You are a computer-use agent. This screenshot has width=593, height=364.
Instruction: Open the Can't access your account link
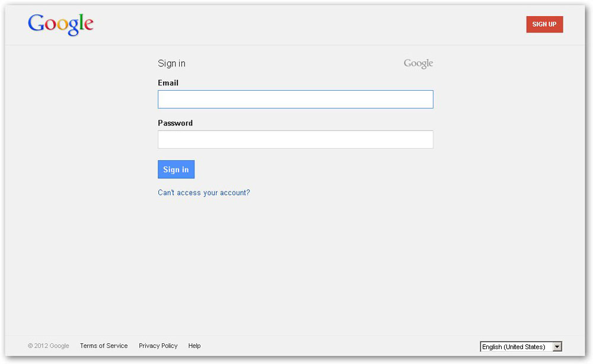(204, 193)
